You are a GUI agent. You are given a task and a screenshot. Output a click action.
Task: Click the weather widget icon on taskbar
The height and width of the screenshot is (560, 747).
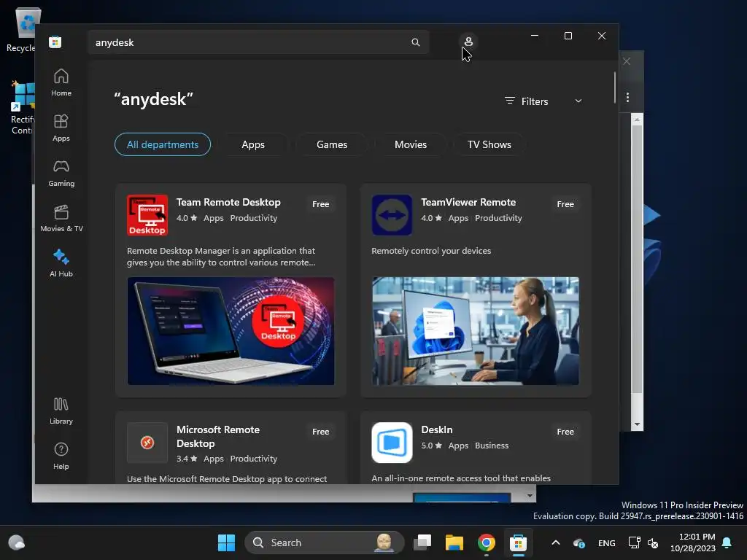point(17,542)
